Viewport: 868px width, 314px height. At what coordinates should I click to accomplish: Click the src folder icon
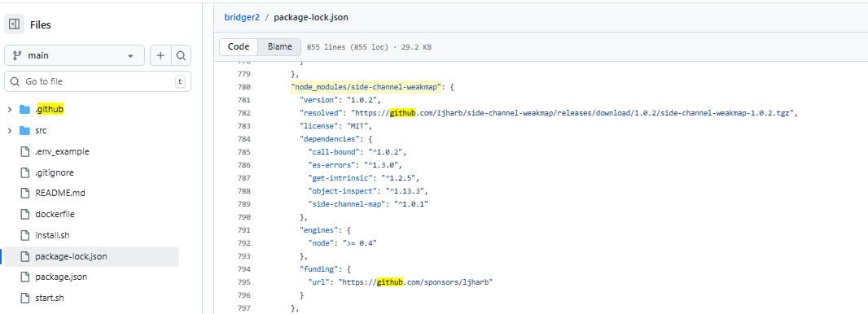pyautogui.click(x=24, y=131)
